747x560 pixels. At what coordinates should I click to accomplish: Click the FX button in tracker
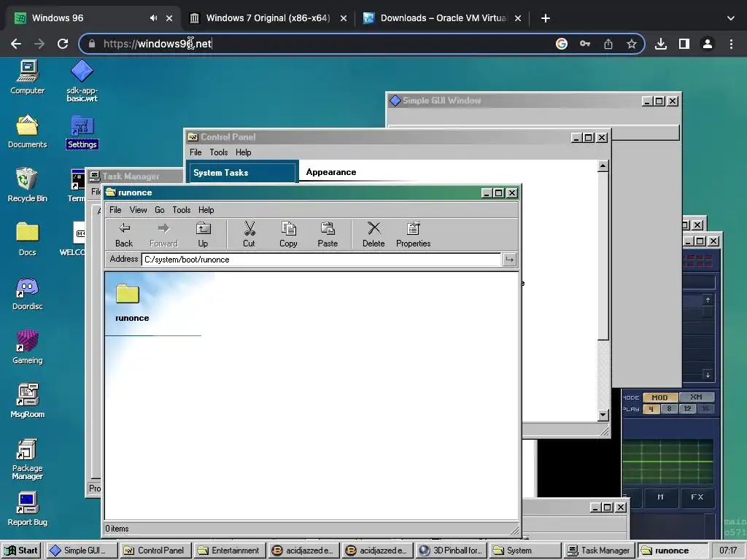click(697, 497)
